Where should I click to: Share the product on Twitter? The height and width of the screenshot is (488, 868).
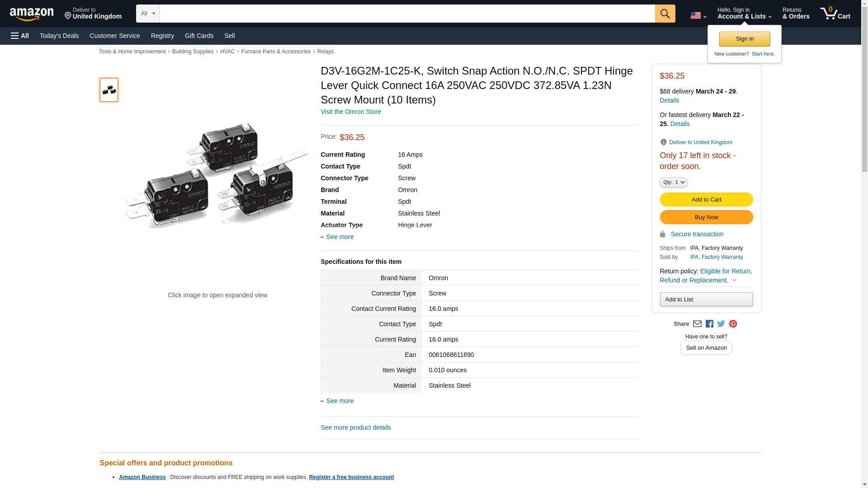721,324
